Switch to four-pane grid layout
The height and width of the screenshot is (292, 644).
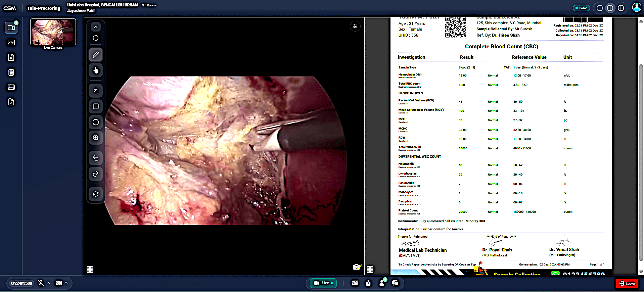point(621,8)
